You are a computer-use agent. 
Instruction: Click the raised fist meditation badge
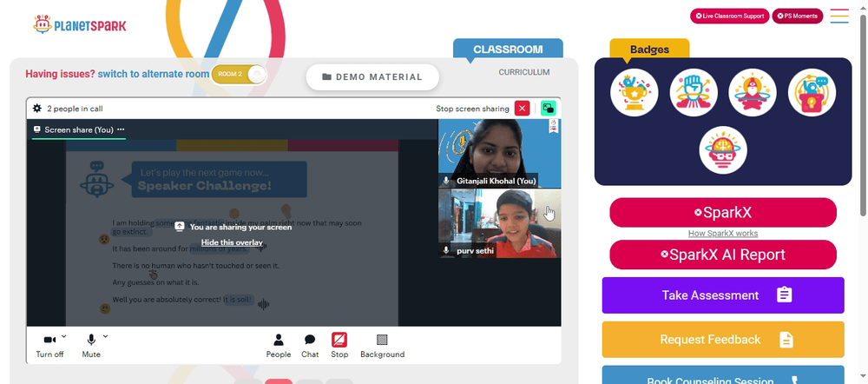(694, 93)
